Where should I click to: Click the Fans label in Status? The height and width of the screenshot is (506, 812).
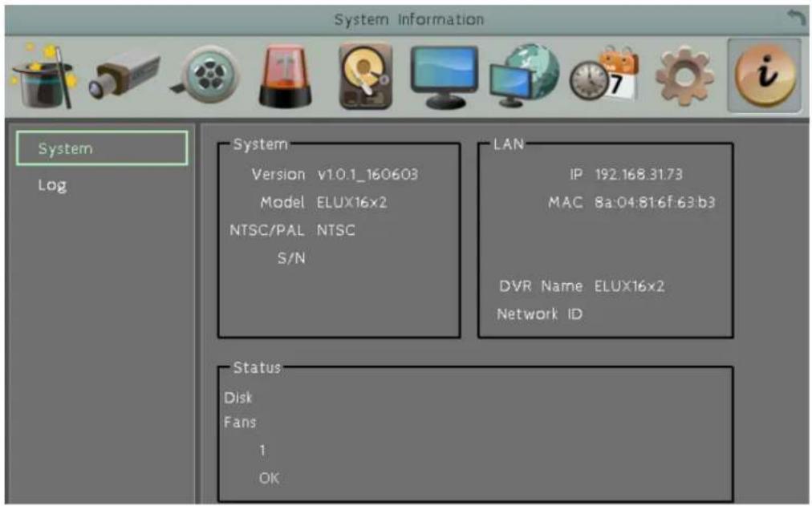pos(240,422)
